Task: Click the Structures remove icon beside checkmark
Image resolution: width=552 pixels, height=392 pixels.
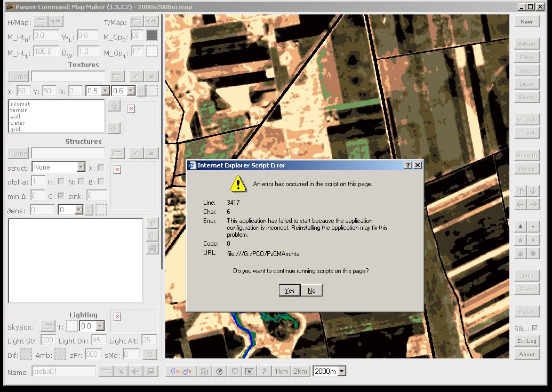Action: click(x=151, y=153)
